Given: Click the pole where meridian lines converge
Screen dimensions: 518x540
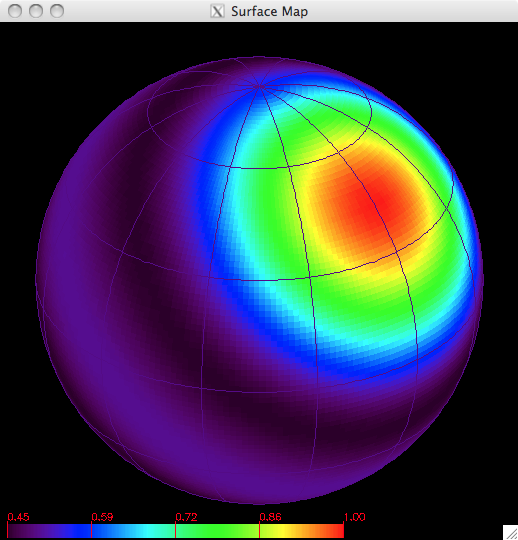Looking at the screenshot, I should click(259, 86).
